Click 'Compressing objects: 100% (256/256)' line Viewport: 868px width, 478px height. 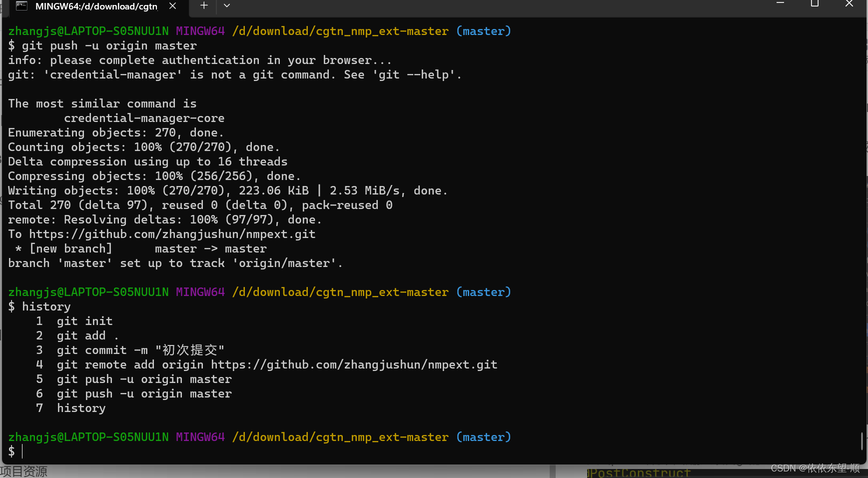point(154,176)
